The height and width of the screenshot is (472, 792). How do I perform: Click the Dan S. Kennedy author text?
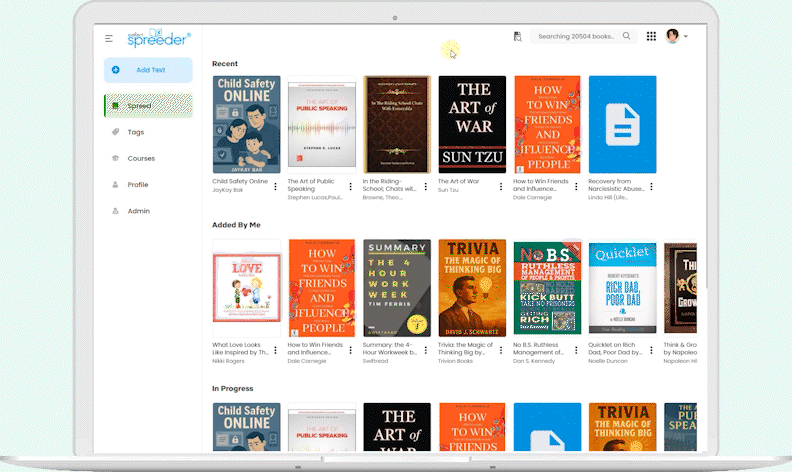point(534,361)
